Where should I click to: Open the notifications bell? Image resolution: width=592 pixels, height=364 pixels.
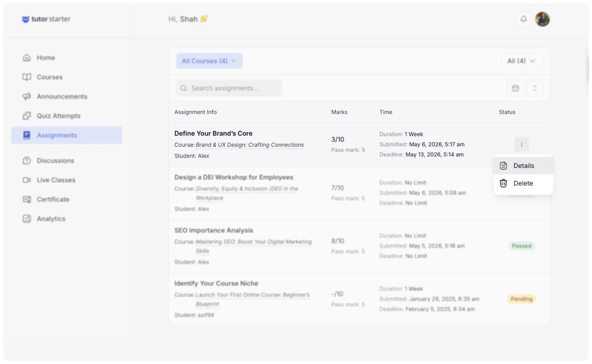(524, 19)
